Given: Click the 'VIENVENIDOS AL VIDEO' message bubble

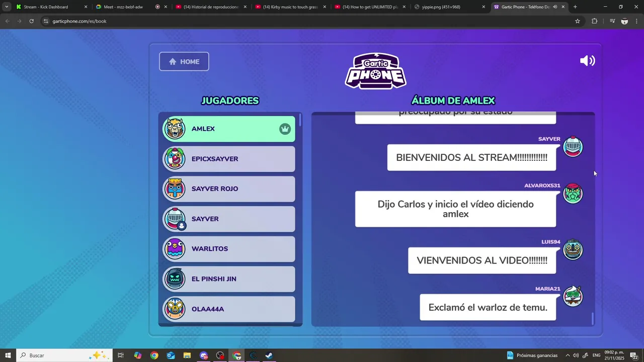Looking at the screenshot, I should click(482, 260).
